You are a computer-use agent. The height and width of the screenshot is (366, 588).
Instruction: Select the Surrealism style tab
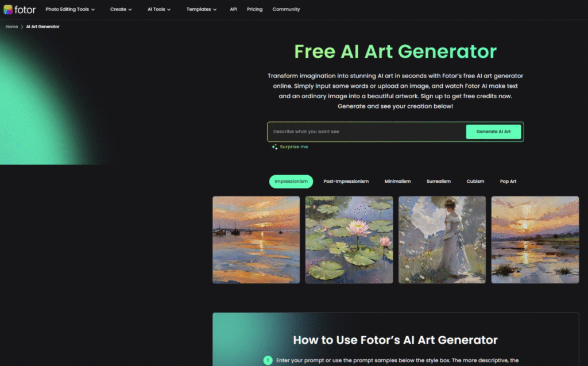(438, 182)
